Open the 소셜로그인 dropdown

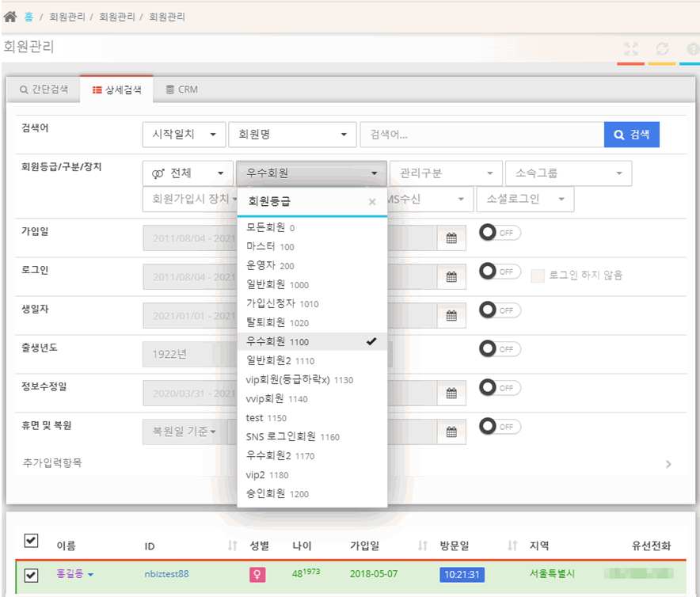(525, 200)
